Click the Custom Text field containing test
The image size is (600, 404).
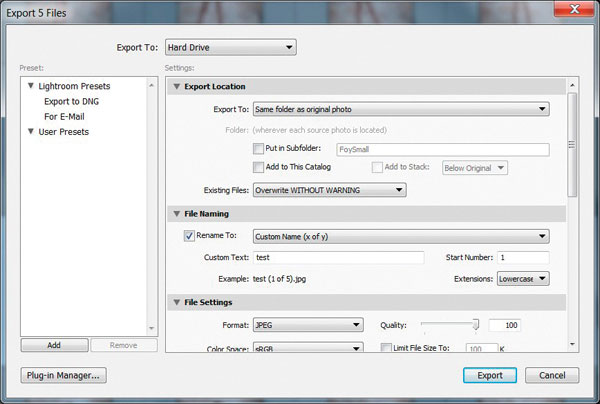click(x=339, y=257)
